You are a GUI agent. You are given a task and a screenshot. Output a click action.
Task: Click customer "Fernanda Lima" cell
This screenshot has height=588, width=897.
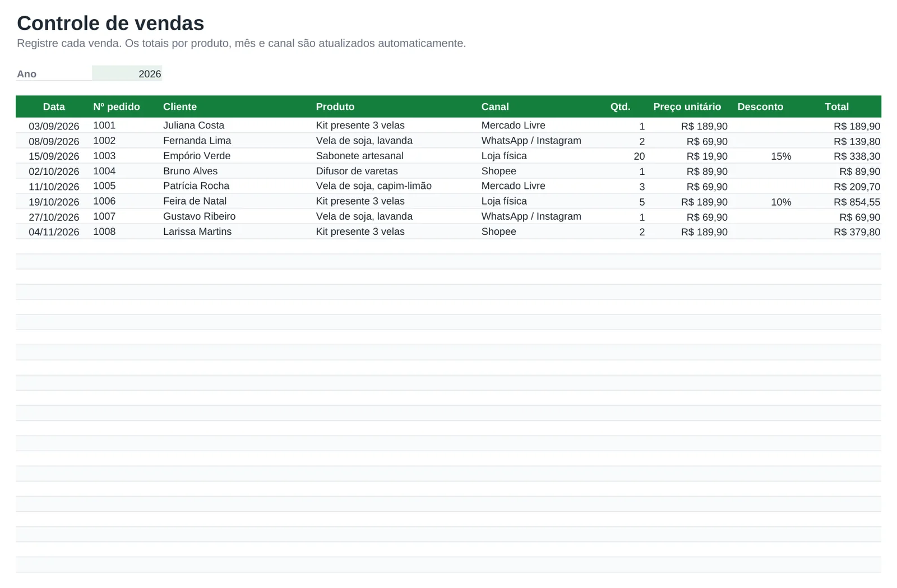238,141
